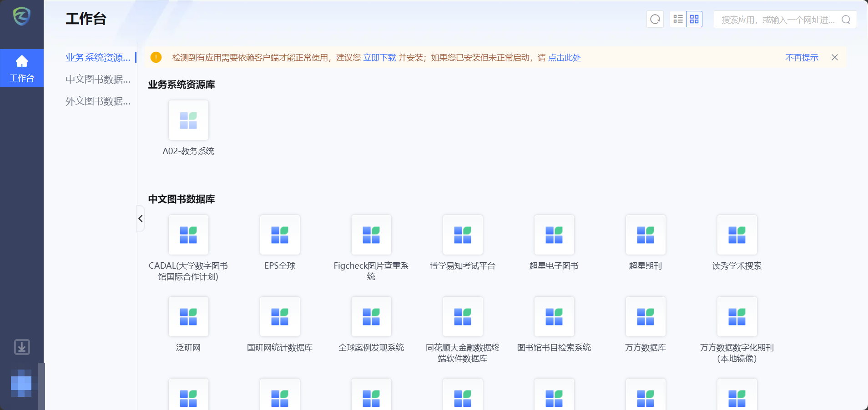Viewport: 868px width, 410px height.
Task: Select the 工作台 home sidebar item
Action: pyautogui.click(x=22, y=68)
